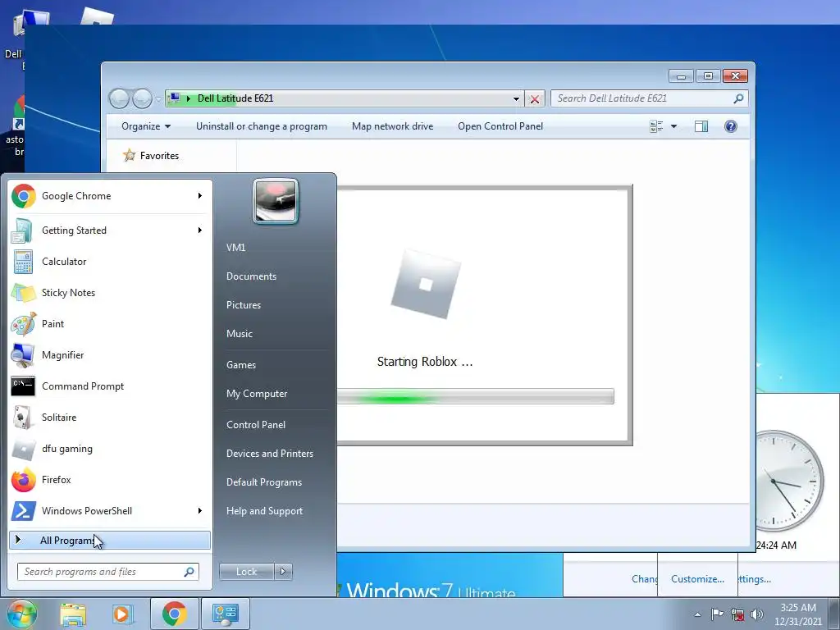The width and height of the screenshot is (840, 630).
Task: Click the analog clock gadget
Action: pyautogui.click(x=790, y=479)
